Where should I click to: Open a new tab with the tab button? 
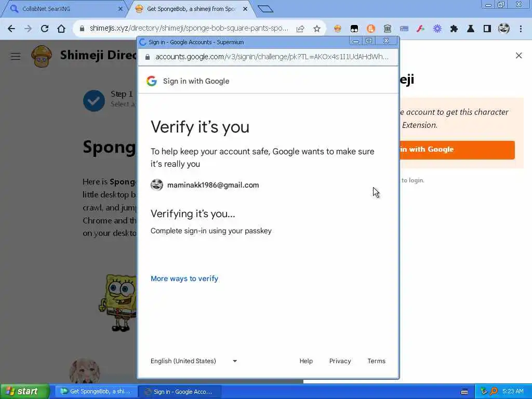(265, 9)
